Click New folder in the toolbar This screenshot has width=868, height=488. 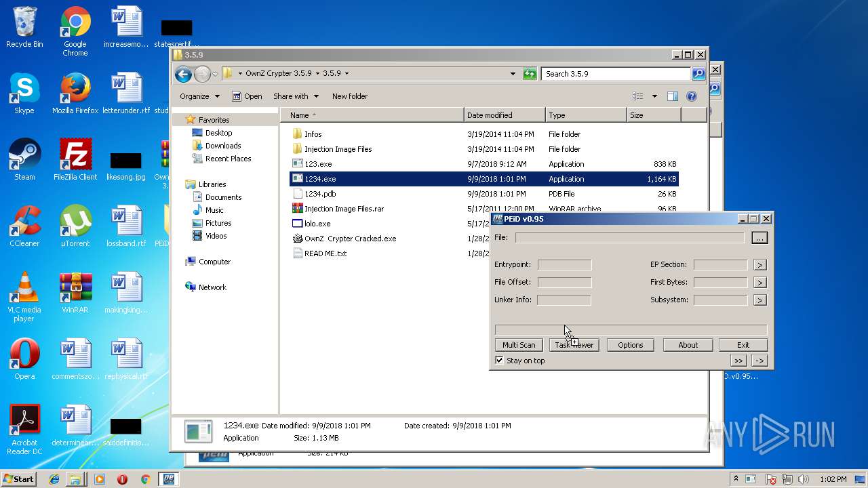(350, 96)
